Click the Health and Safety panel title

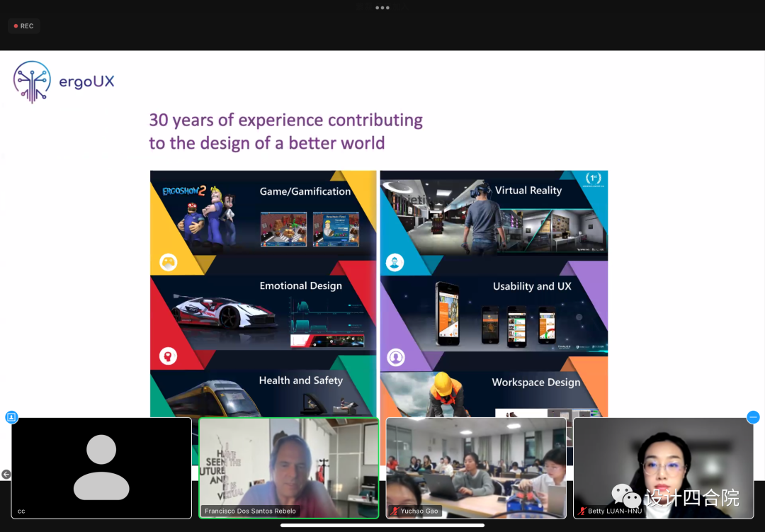pos(300,380)
